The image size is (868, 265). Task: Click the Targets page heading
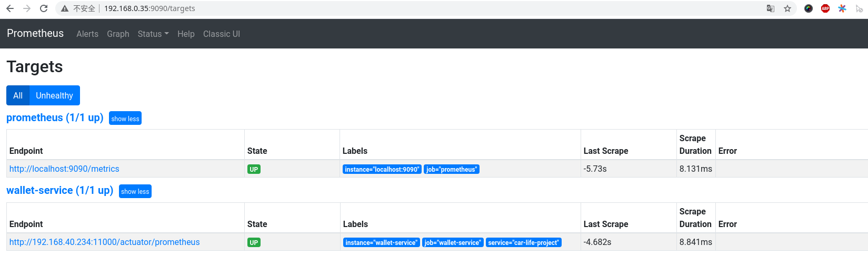tap(35, 67)
